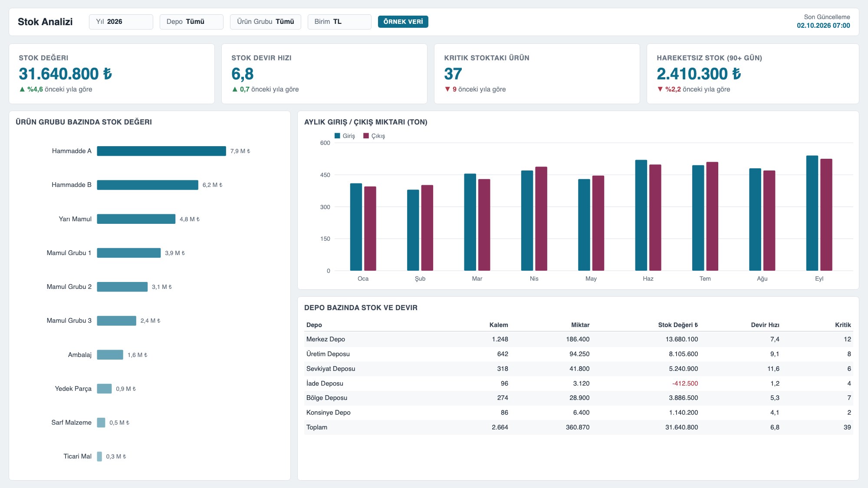Sort table by Kritik column header

(x=843, y=325)
